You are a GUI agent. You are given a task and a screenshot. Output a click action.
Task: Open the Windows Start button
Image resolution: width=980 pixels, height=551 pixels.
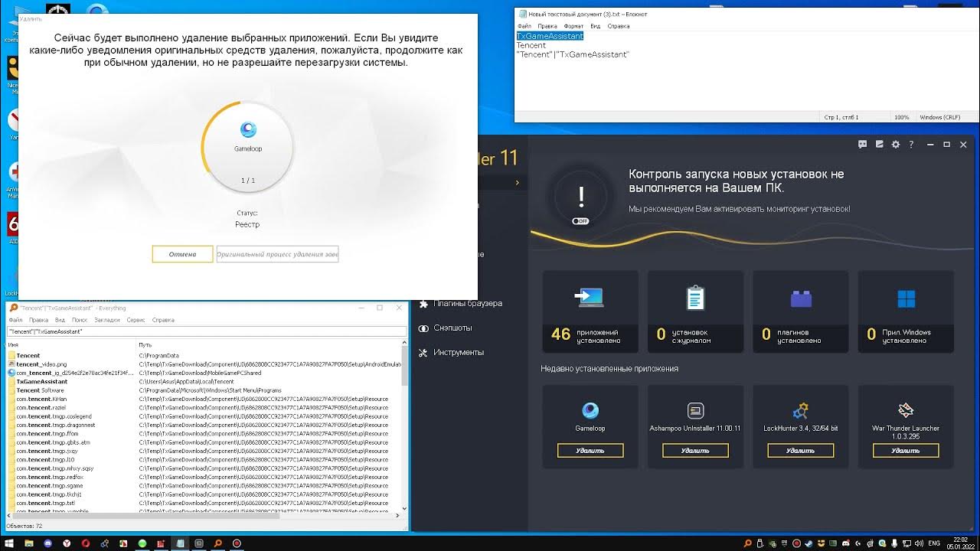(x=9, y=543)
